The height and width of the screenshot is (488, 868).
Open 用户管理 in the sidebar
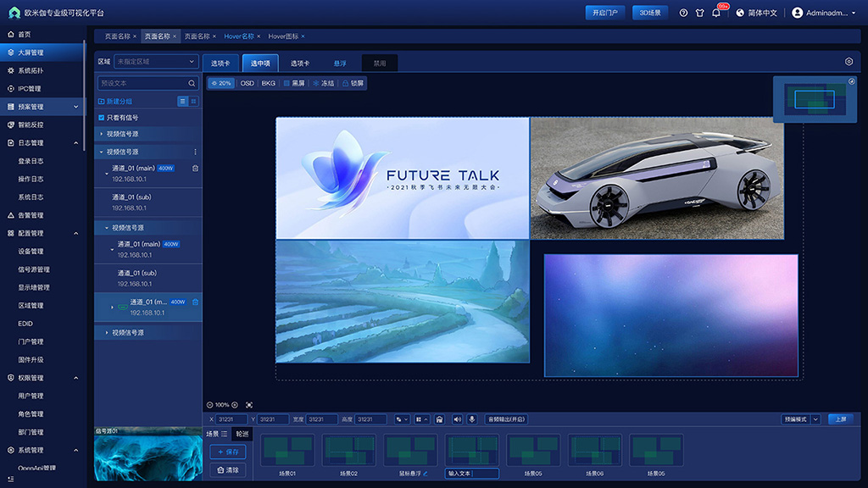(31, 396)
